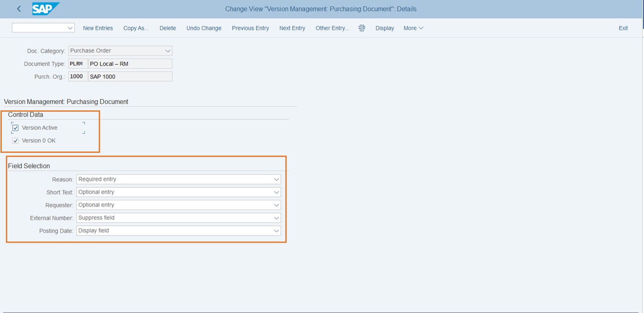This screenshot has width=644, height=313.
Task: Open the Reason field dropdown
Action: pos(276,180)
